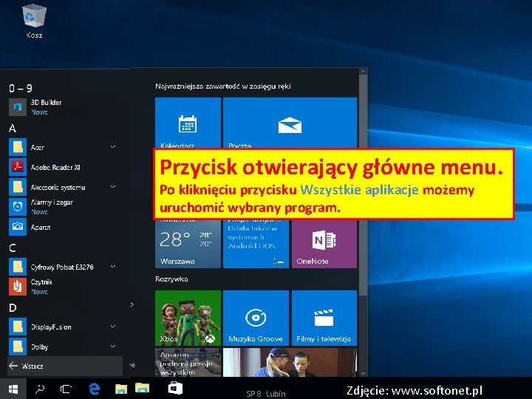The image size is (532, 399).
Task: Click the Rozrywka group heading
Action: point(171,279)
